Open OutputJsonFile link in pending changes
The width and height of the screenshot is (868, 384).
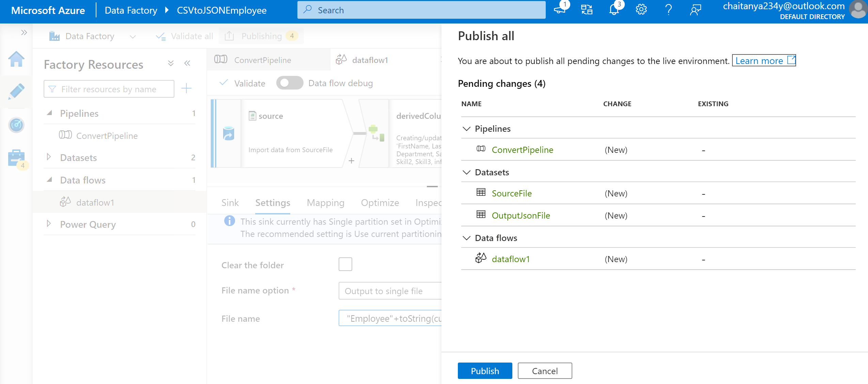click(x=521, y=215)
